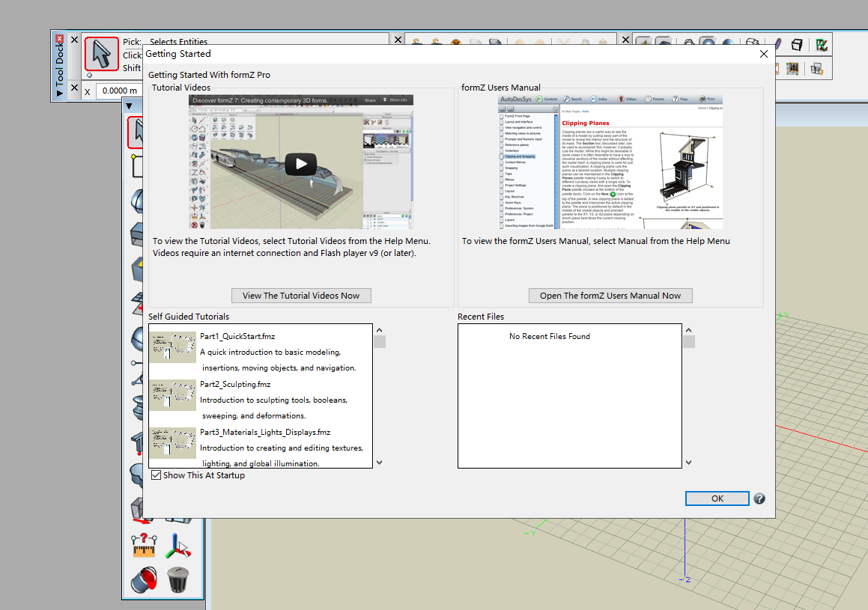
Task: Click the Part1_QuickStart thumbnail
Action: [173, 347]
